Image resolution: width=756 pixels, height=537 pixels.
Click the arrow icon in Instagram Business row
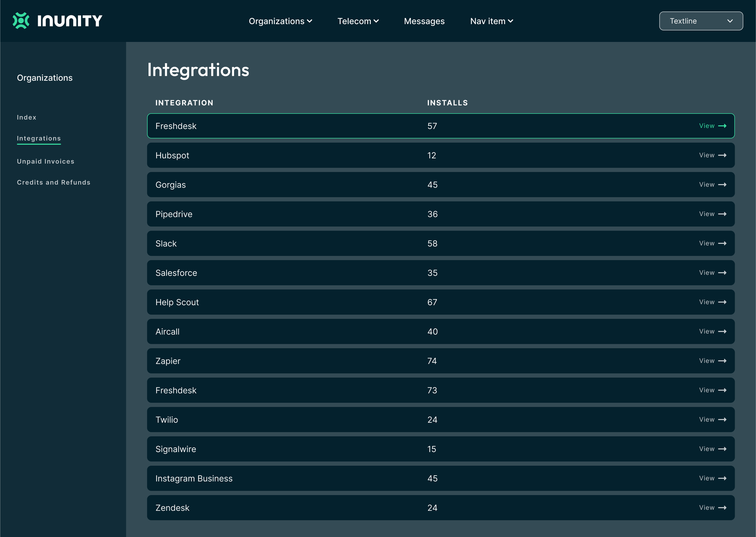click(x=722, y=478)
